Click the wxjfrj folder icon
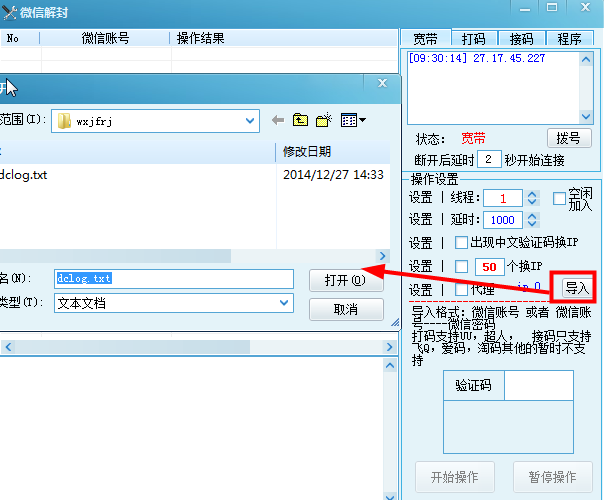 [65, 121]
